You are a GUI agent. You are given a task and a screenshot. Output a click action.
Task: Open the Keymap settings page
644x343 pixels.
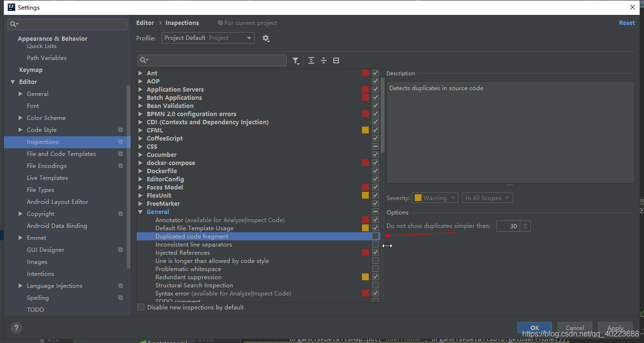(31, 70)
